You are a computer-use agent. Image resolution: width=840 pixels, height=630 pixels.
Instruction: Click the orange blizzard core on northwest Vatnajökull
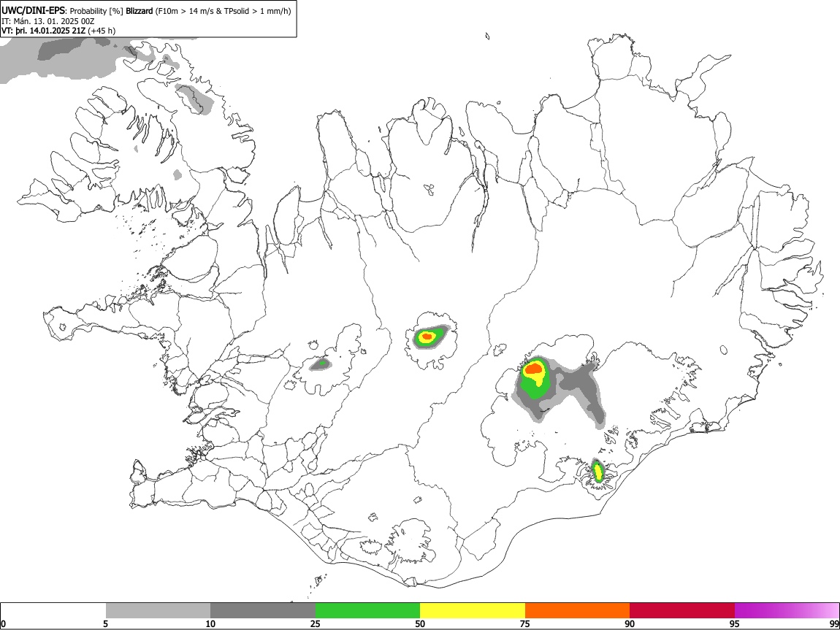pos(533,368)
